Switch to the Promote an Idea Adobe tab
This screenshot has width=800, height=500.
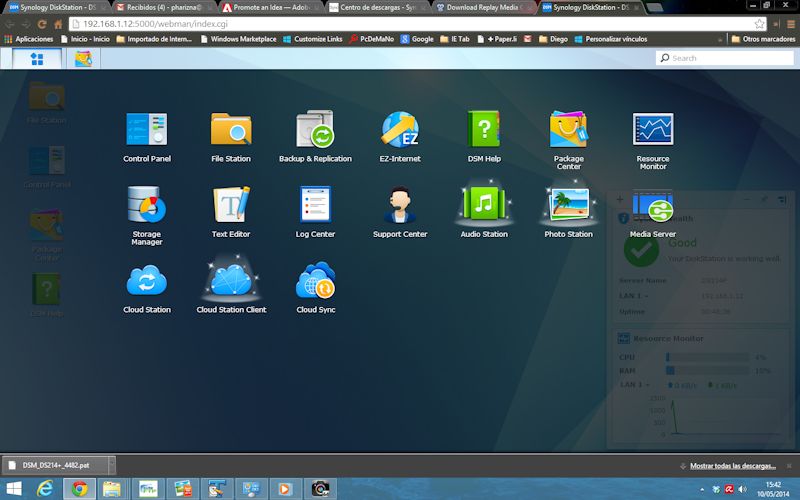coord(270,7)
